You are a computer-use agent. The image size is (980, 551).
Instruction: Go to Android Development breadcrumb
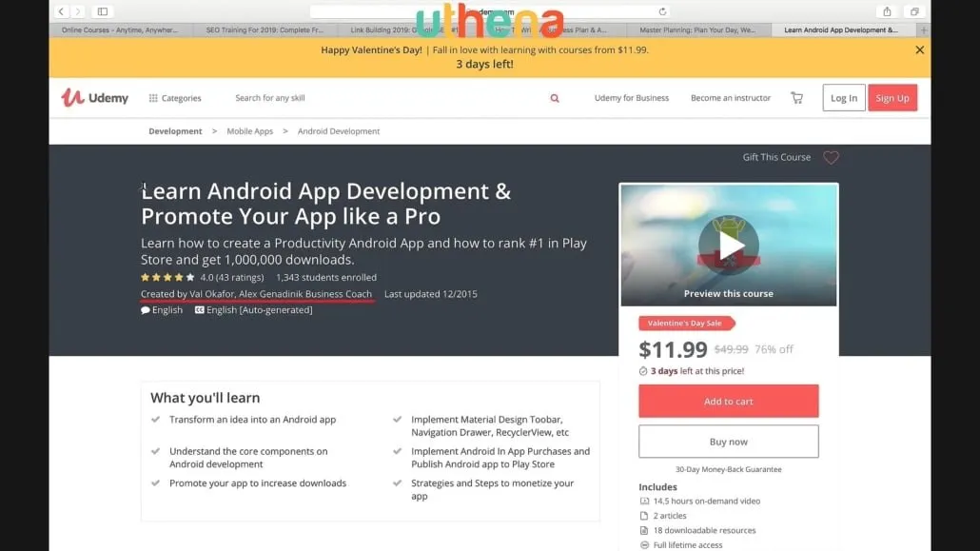pyautogui.click(x=339, y=131)
